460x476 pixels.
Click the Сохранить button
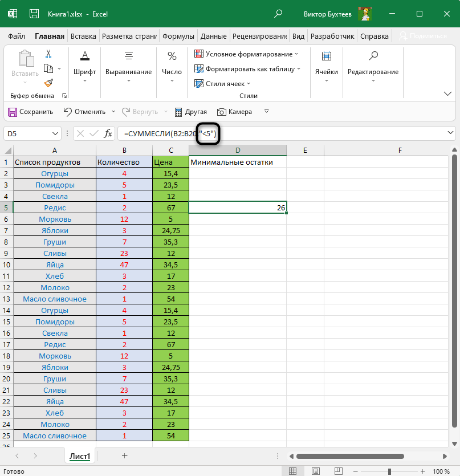point(30,112)
